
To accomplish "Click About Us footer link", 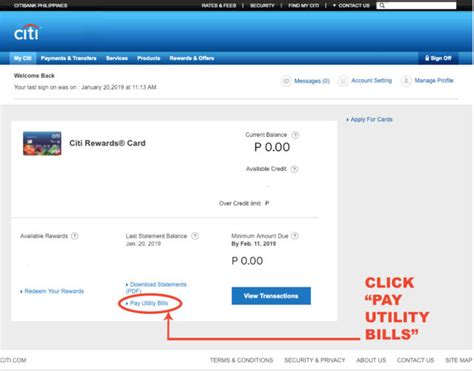I will click(x=371, y=360).
